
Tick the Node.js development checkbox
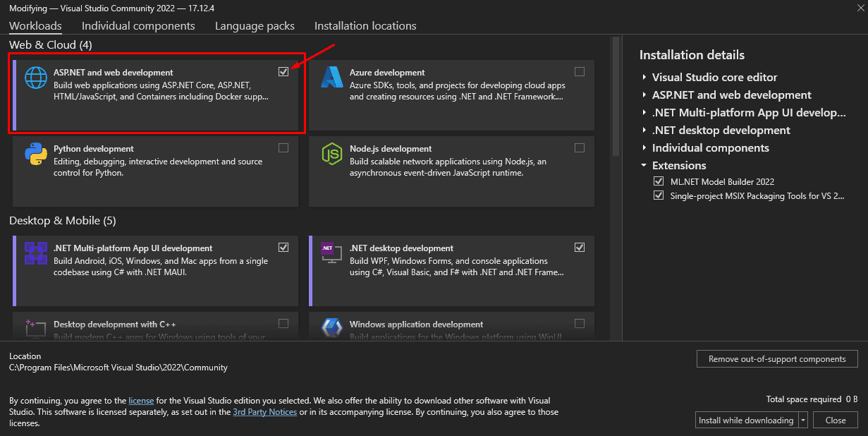(580, 147)
